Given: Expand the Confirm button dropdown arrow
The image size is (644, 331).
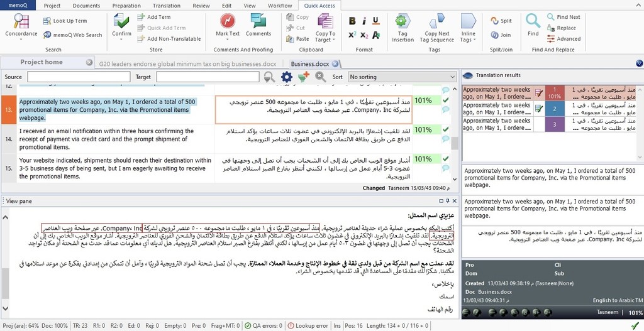Looking at the screenshot, I should pyautogui.click(x=121, y=40).
